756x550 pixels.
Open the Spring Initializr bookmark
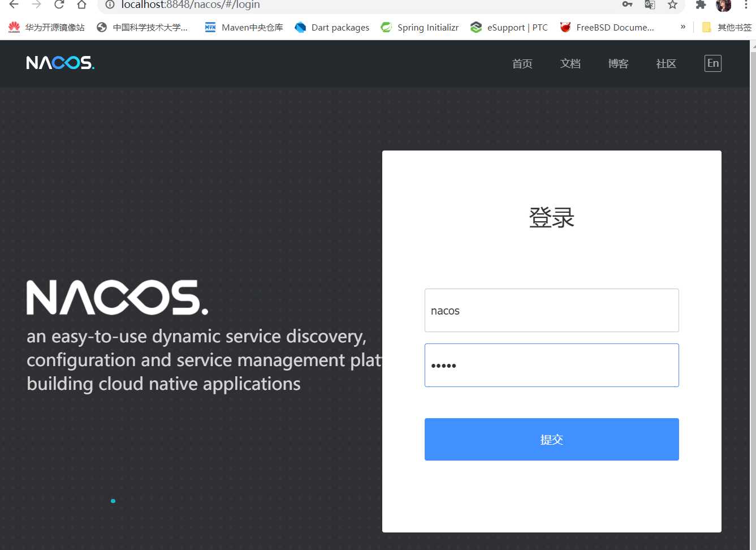(x=420, y=27)
